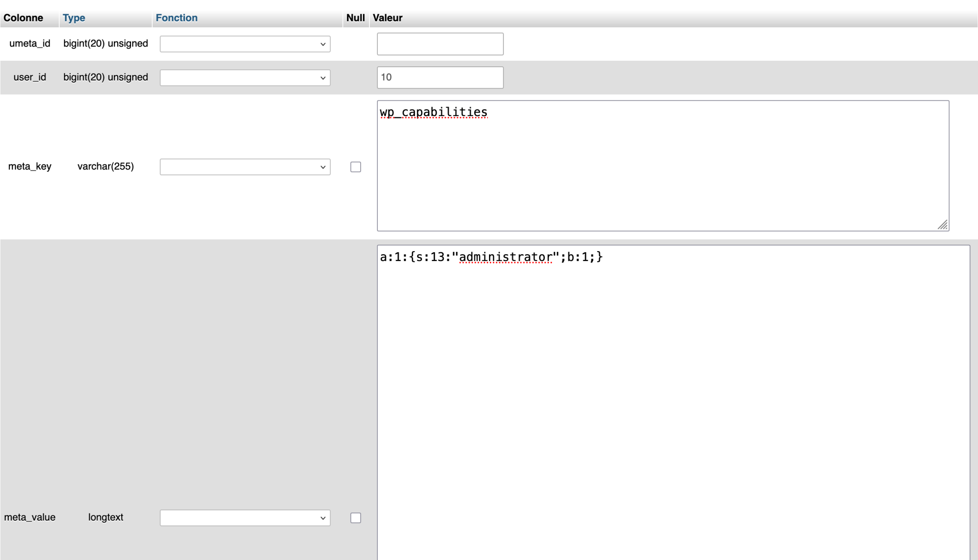The width and height of the screenshot is (978, 560).
Task: Click the Fonction column header link
Action: [x=176, y=18]
